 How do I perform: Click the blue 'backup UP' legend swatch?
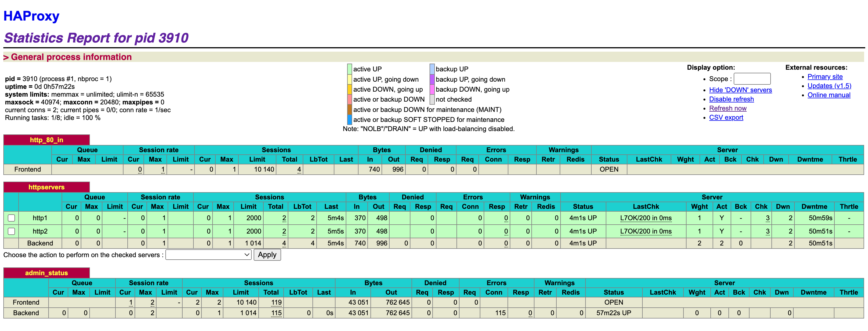coord(432,69)
